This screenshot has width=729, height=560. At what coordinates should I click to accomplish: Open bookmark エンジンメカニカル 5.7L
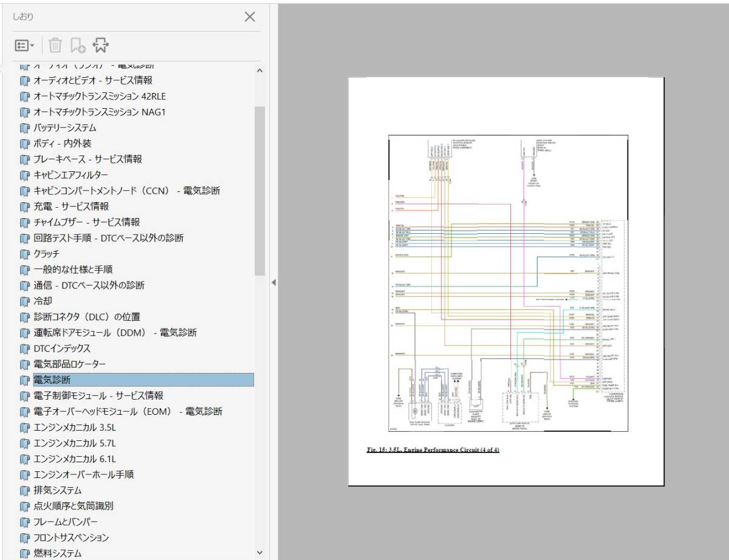point(75,443)
